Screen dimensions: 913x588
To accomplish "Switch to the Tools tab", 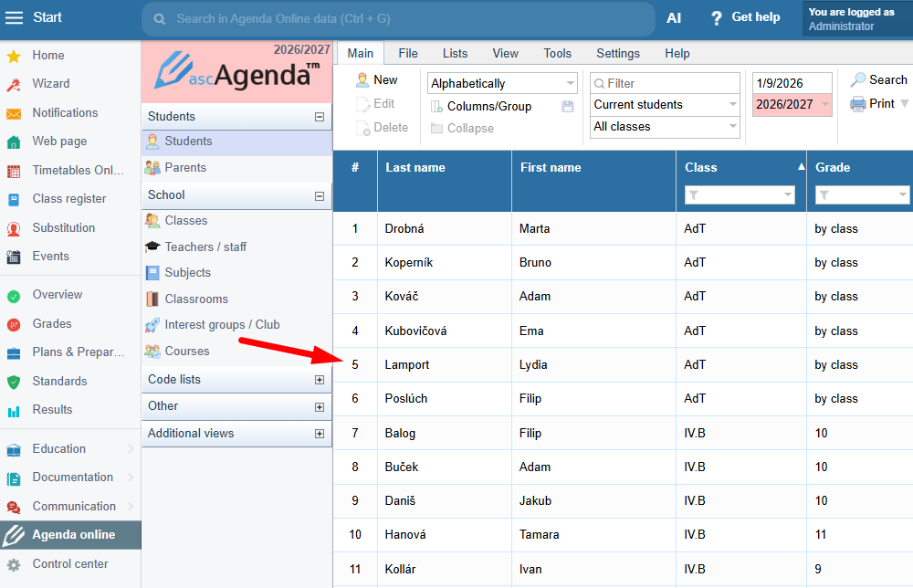I will point(557,54).
